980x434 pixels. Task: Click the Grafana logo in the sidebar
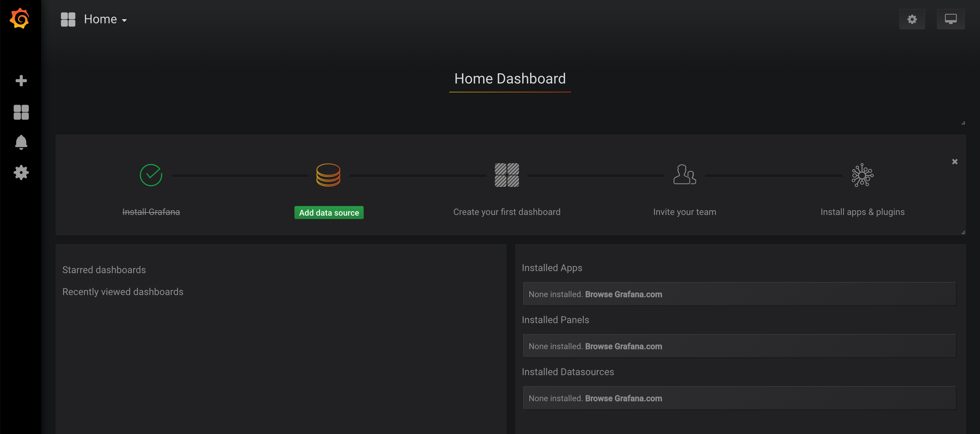20,18
